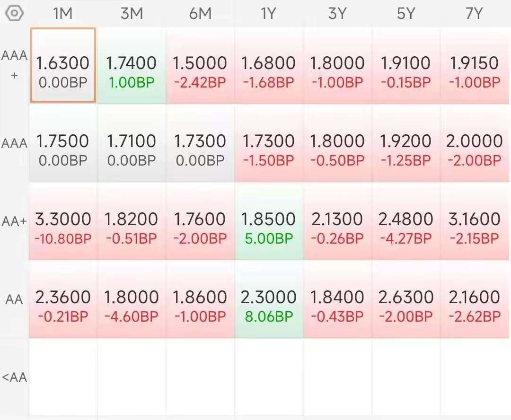Open the AAA 1M cell 1.7500
The image size is (511, 420).
pos(63,143)
